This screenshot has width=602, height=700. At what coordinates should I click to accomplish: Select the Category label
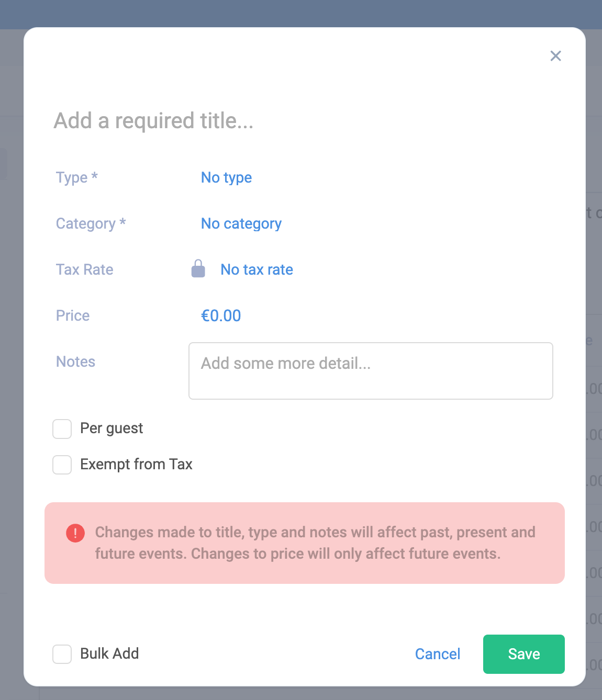(x=90, y=223)
